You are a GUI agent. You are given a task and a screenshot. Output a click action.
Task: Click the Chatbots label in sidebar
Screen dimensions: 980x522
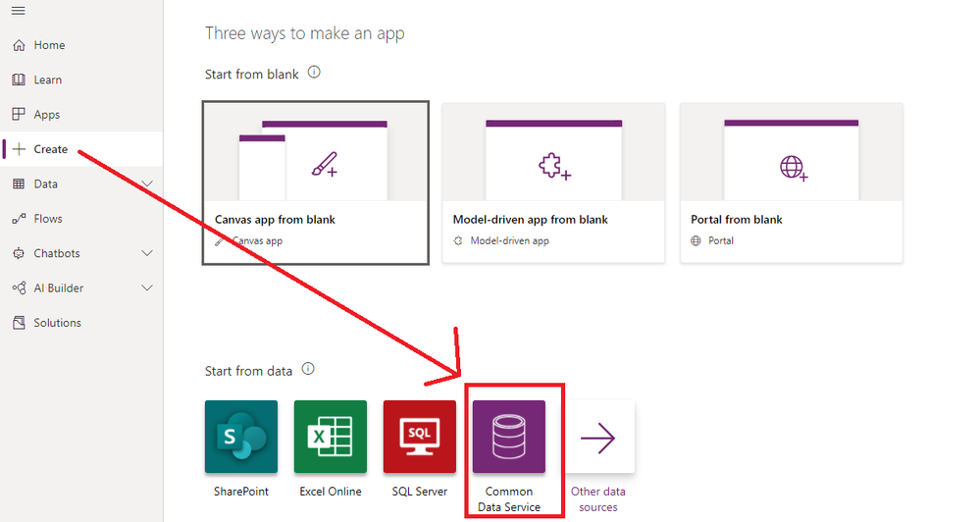pyautogui.click(x=57, y=253)
